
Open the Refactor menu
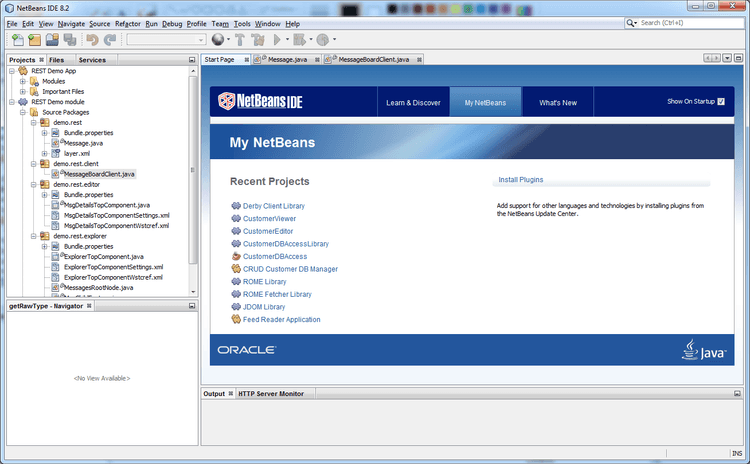coord(128,24)
